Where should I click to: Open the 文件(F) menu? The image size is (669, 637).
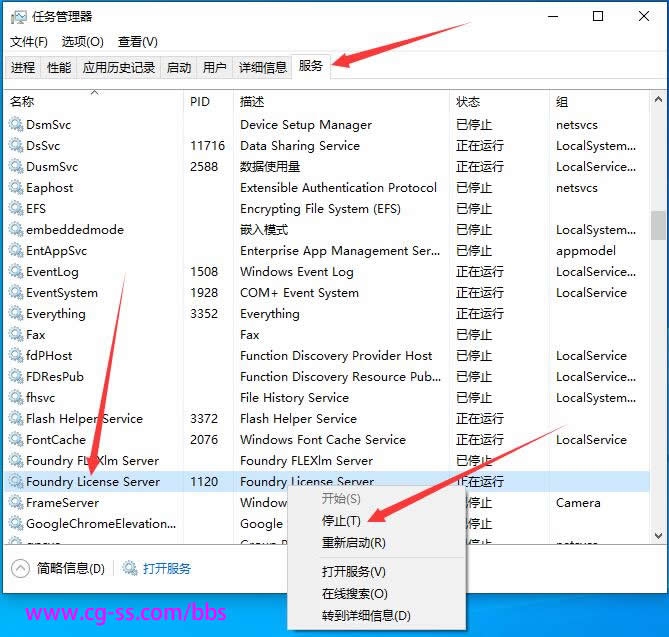coord(29,42)
